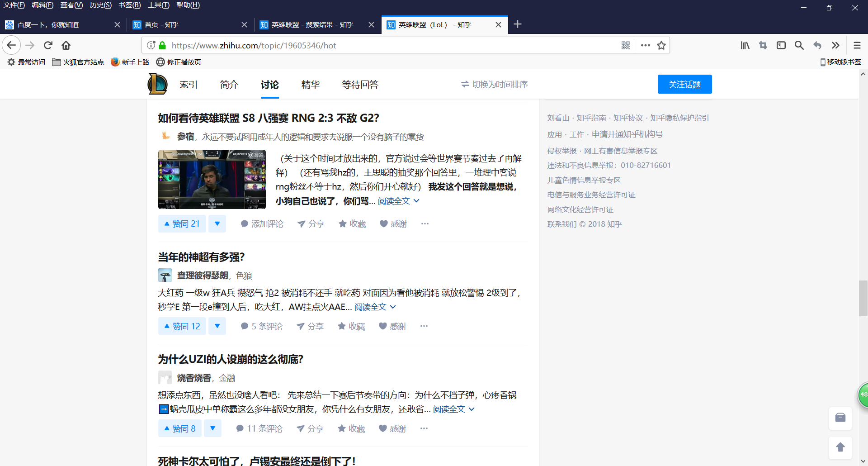Screen dimensions: 868x466
Task: Thank the author of the UZI answer
Action: 392,428
